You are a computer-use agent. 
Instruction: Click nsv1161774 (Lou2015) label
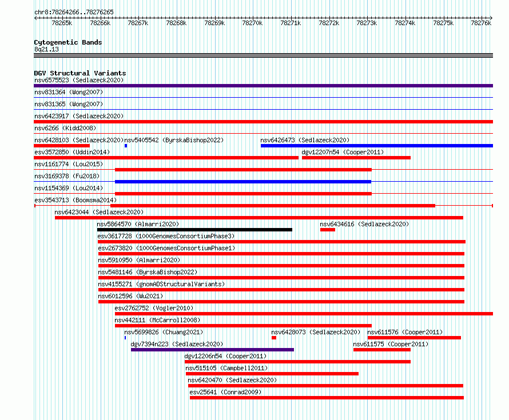pos(69,164)
